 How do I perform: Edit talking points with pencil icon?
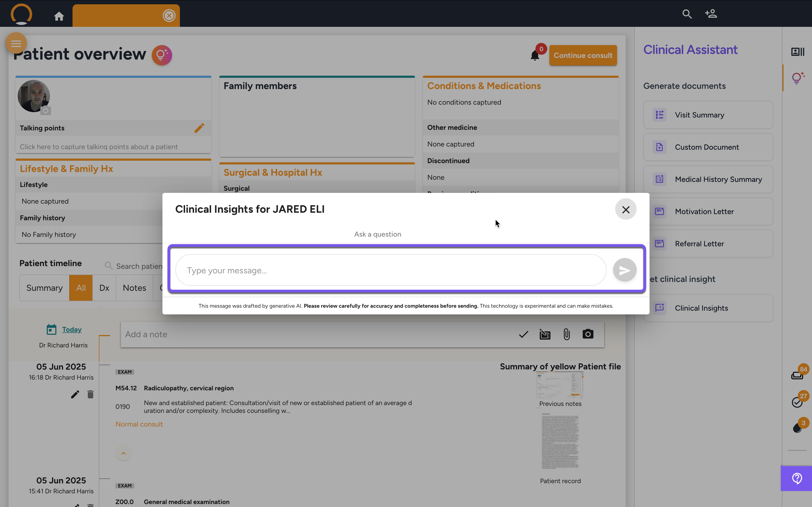[199, 128]
